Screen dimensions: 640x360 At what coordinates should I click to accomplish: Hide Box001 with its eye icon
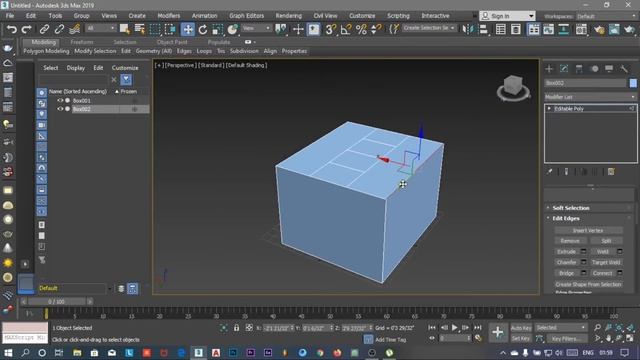click(x=60, y=100)
